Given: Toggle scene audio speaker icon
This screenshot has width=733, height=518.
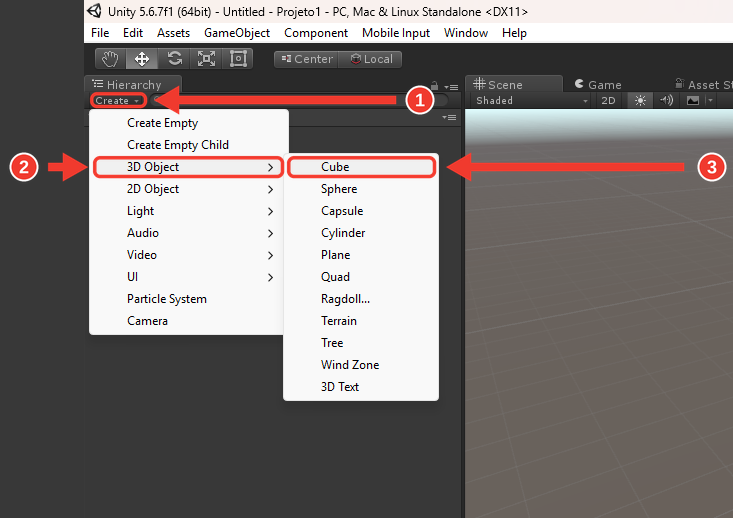Looking at the screenshot, I should (666, 101).
